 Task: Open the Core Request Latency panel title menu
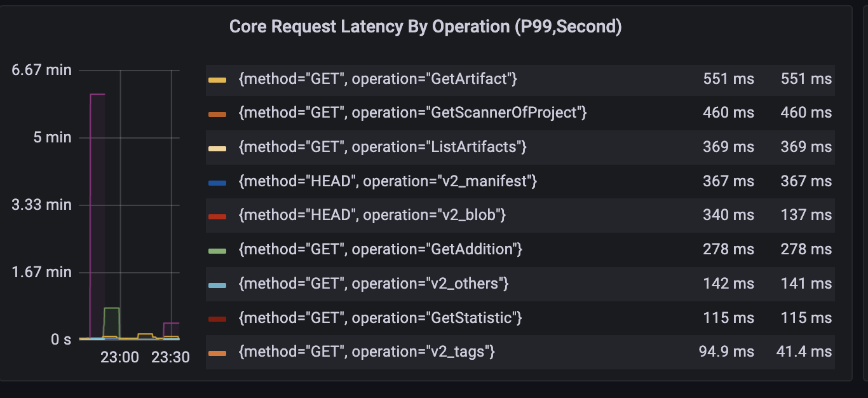coord(425,27)
